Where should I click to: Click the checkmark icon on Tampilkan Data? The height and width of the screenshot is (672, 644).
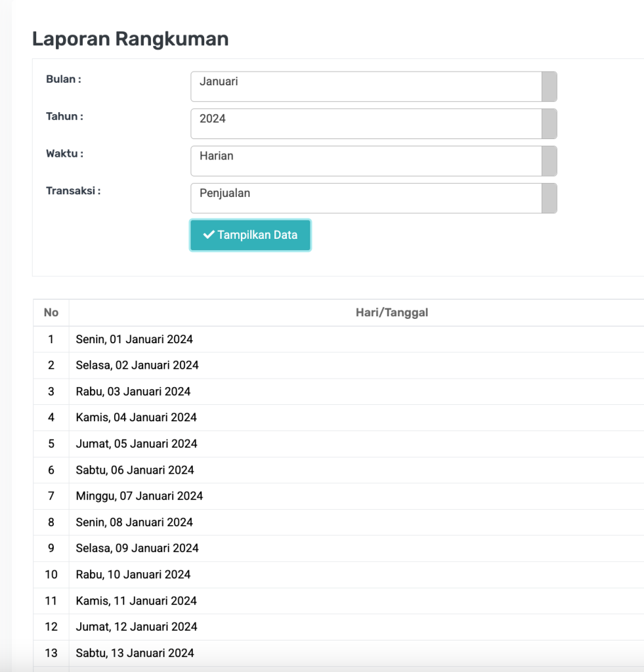coord(209,235)
